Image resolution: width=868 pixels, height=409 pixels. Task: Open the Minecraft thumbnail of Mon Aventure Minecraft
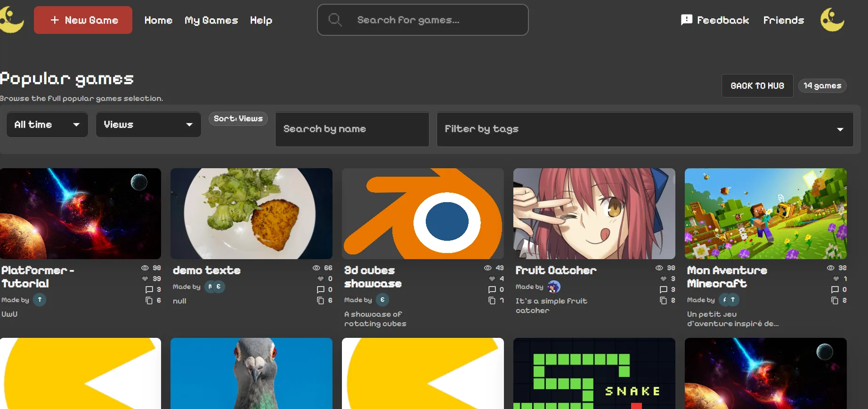(766, 213)
